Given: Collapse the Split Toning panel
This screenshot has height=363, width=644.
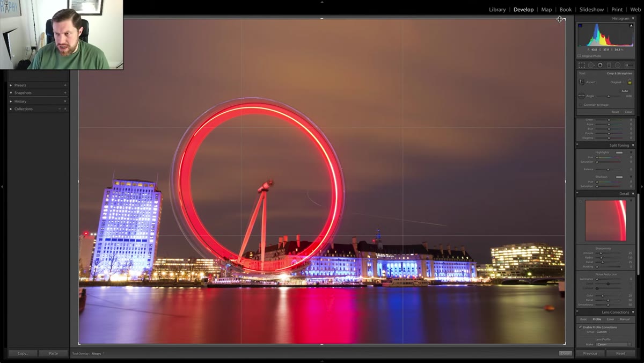Looking at the screenshot, I should 633,145.
